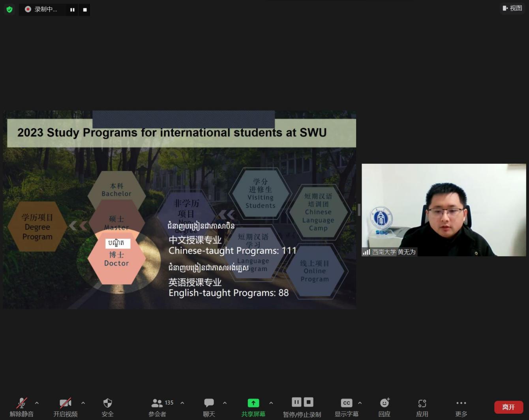
Task: Open the 安全 security shield menu
Action: point(107,407)
